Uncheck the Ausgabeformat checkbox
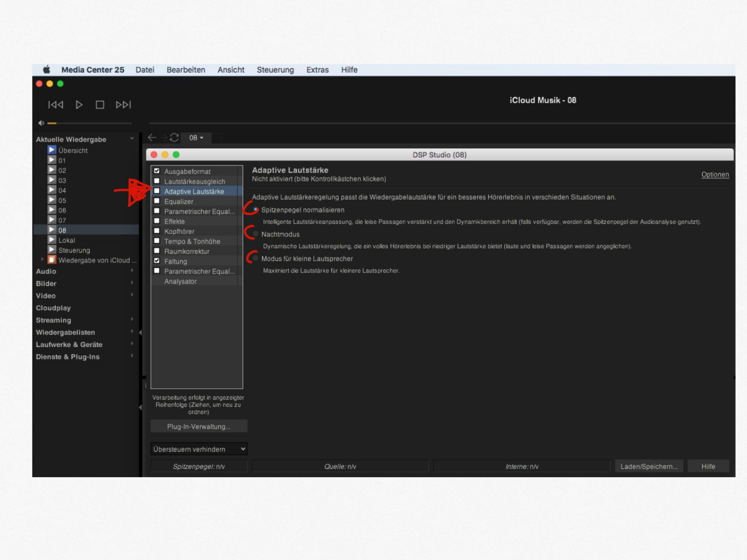Image resolution: width=747 pixels, height=560 pixels. (157, 171)
